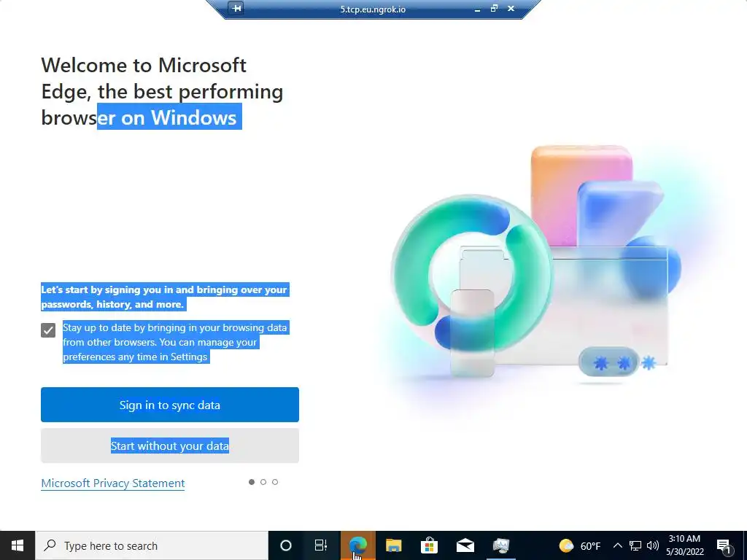The image size is (747, 560).
Task: Open the volume speaker tray icon
Action: click(653, 545)
